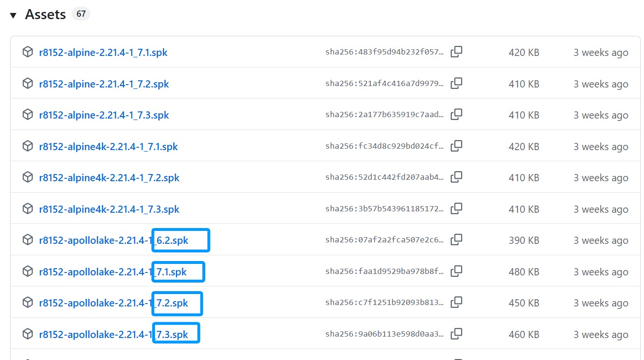Copy sha256 hash for apollolake 7.1 spk

click(x=456, y=272)
